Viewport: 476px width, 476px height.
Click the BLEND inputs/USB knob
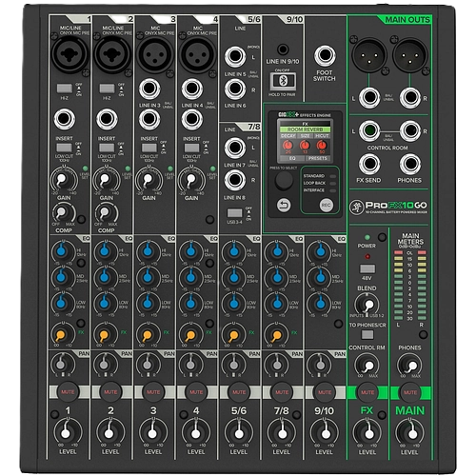point(367,305)
